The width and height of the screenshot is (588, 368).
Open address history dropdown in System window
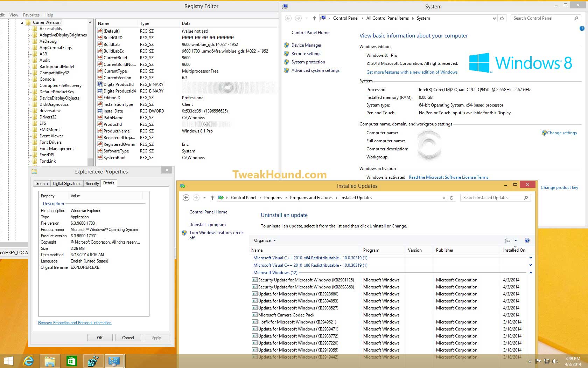[494, 18]
